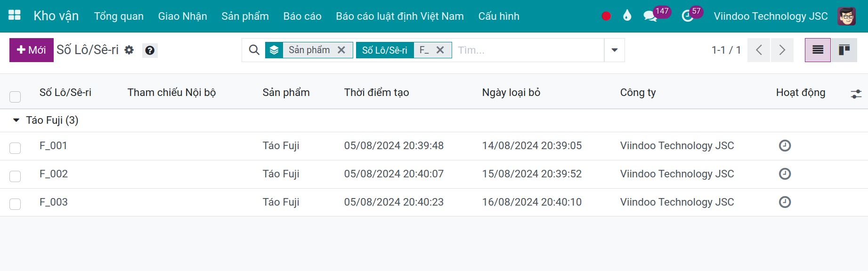The height and width of the screenshot is (271, 868).
Task: Click the search magnifier icon
Action: coord(254,50)
